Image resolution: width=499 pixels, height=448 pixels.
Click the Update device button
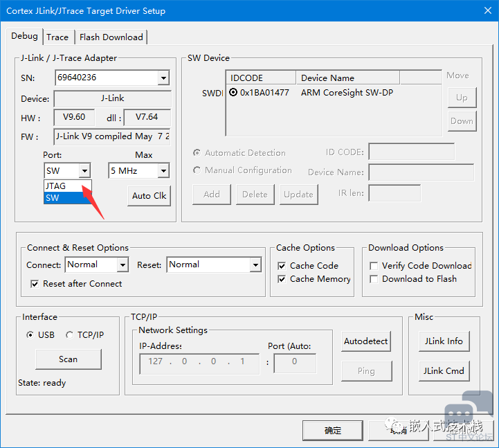pos(298,195)
